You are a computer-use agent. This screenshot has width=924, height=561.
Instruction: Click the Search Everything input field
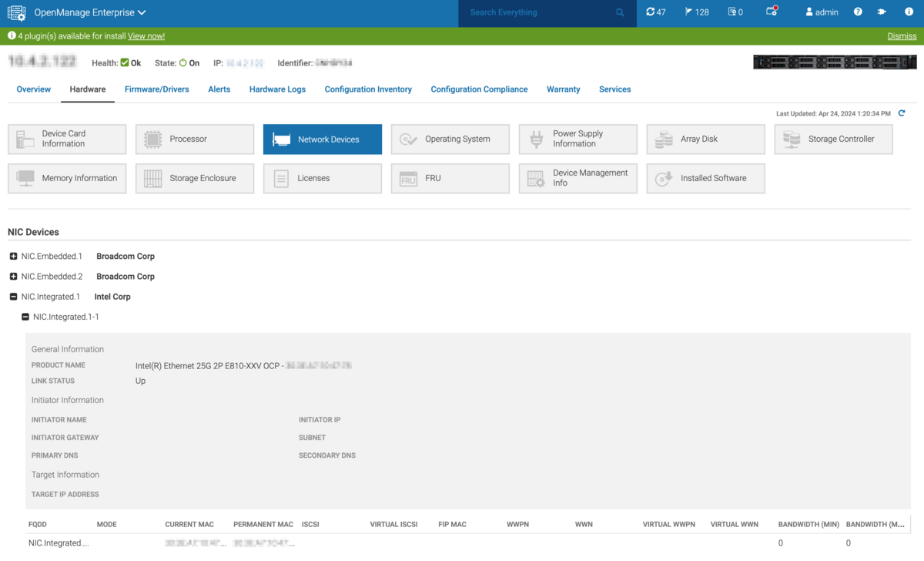coord(539,12)
